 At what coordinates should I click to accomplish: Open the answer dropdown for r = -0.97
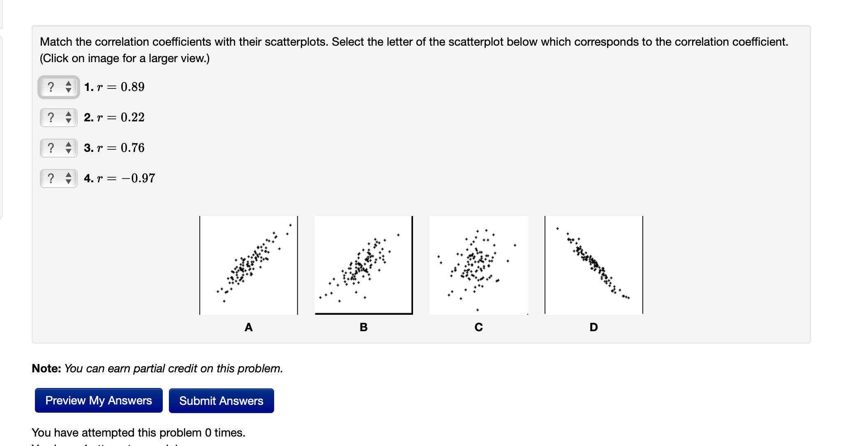(x=58, y=178)
